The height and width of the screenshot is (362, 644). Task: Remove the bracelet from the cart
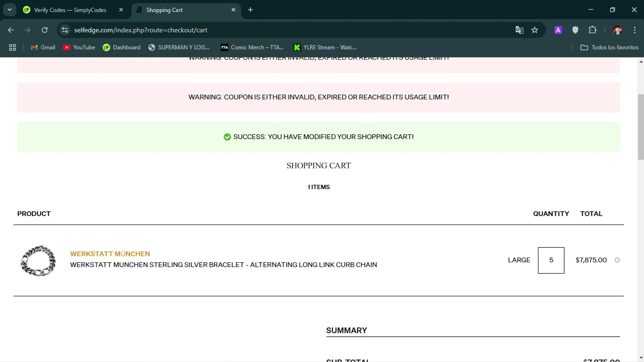(x=617, y=260)
